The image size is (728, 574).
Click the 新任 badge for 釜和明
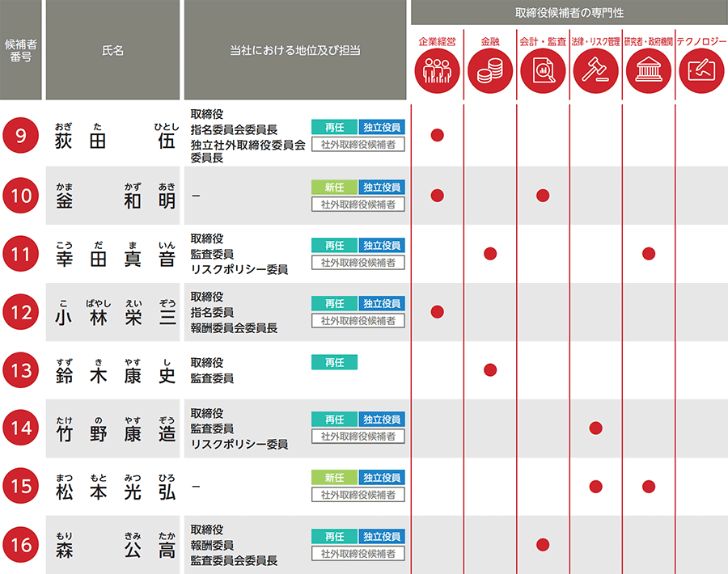334,188
